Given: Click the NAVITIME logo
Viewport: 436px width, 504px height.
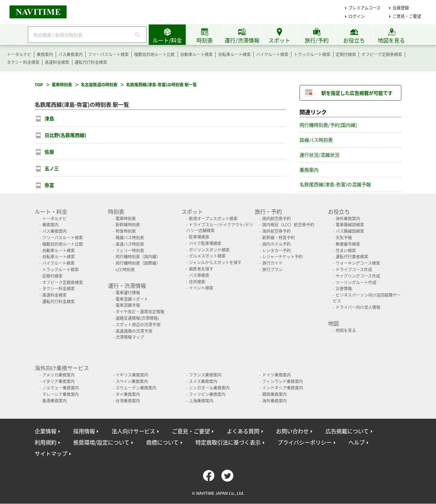Looking at the screenshot, I should 38,12.
